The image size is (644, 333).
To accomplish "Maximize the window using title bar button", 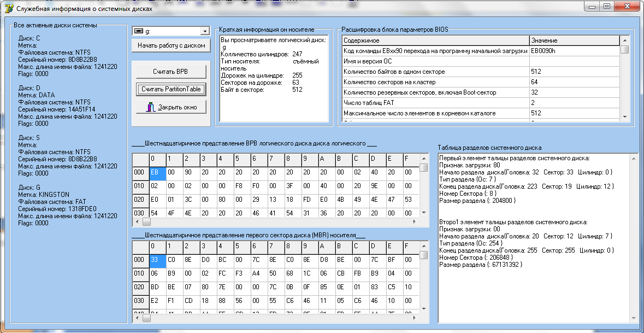I will 607,7.
